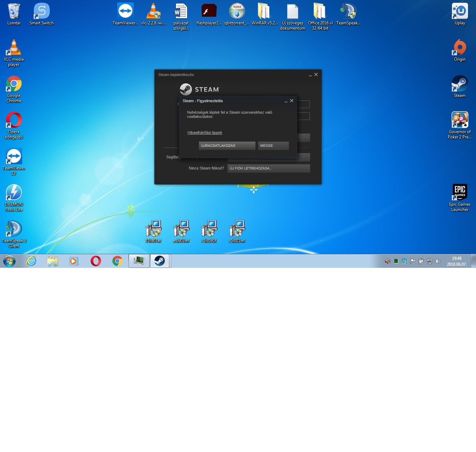476x452 pixels.
Task: Click the Show desktop strip
Action: point(473,261)
